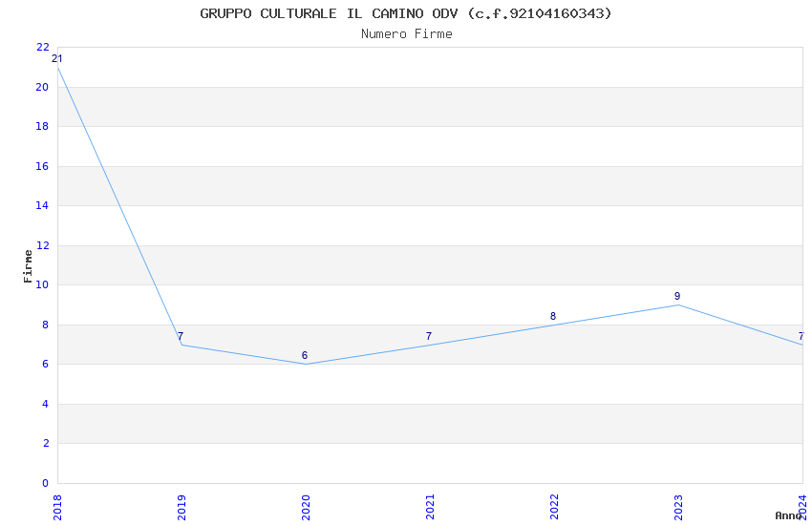This screenshot has height=525, width=812.
Task: Click y-axis tick value 10
Action: click(x=42, y=284)
